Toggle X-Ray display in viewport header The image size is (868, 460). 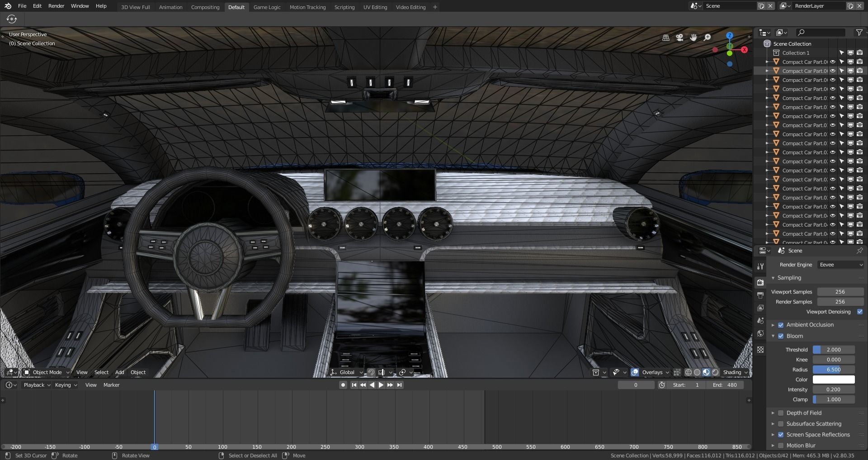click(x=677, y=372)
